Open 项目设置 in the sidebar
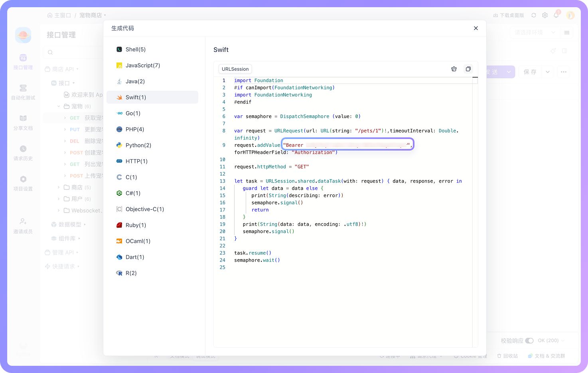Screen dimensions: 588x373 tap(23, 184)
